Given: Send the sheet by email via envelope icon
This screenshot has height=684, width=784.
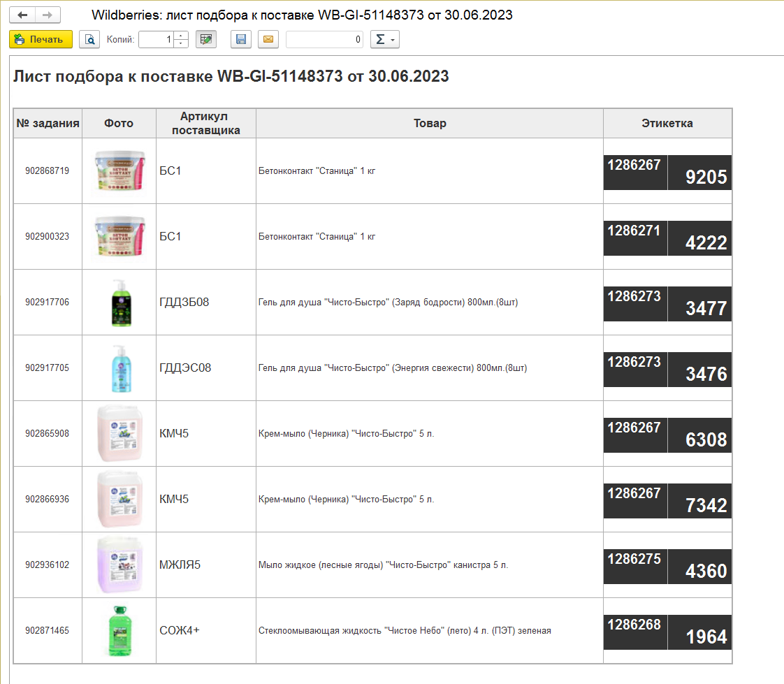Looking at the screenshot, I should point(268,40).
